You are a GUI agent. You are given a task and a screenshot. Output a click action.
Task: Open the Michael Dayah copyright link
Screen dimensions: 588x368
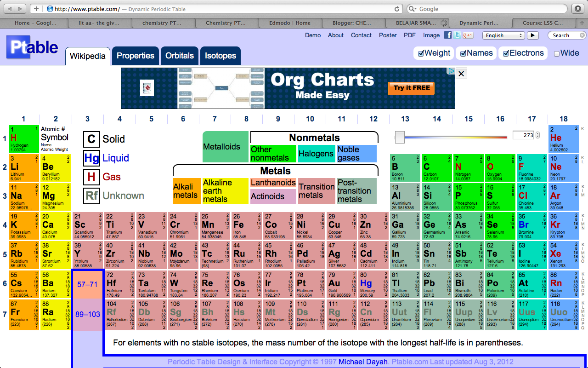(363, 362)
